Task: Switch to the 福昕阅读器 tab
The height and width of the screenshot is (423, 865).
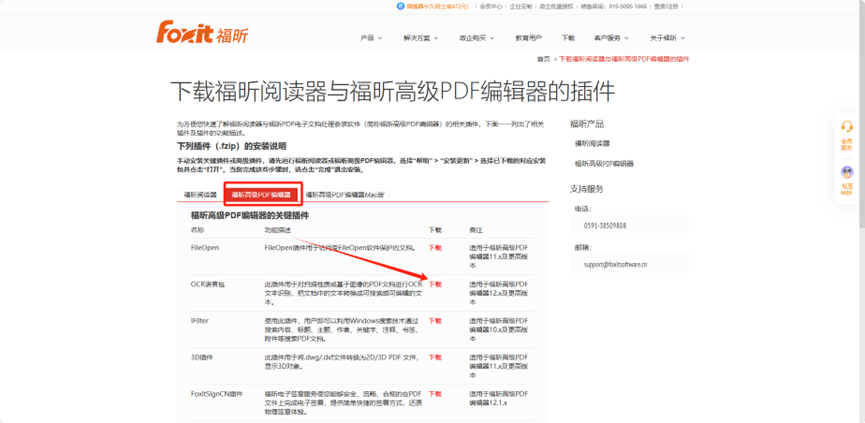Action: [200, 195]
